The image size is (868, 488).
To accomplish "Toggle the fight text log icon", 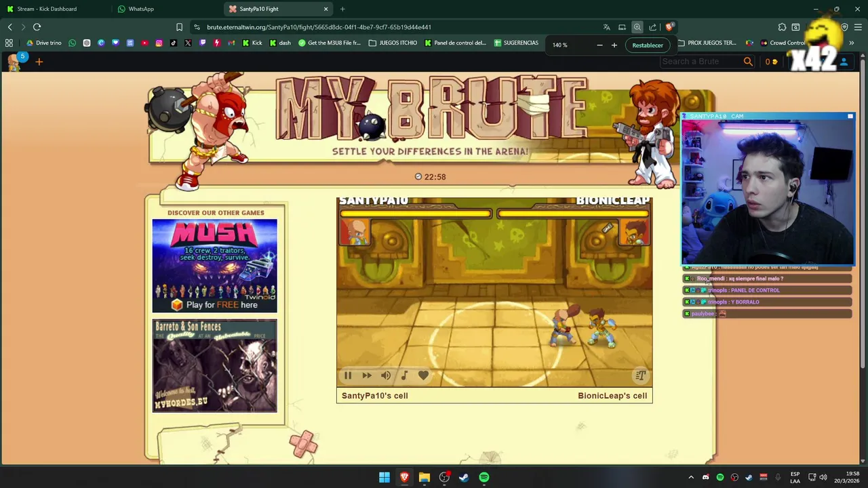I will (640, 375).
